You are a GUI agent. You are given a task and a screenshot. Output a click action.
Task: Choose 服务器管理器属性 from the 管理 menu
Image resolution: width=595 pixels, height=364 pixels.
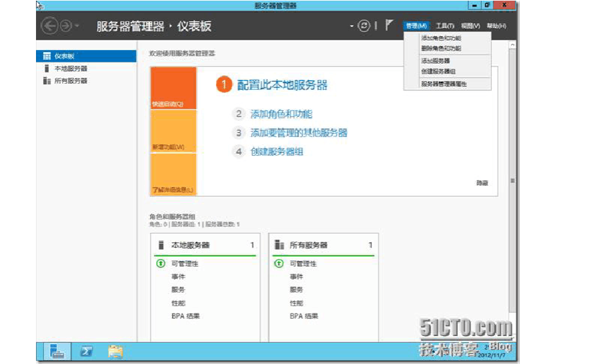[x=444, y=84]
